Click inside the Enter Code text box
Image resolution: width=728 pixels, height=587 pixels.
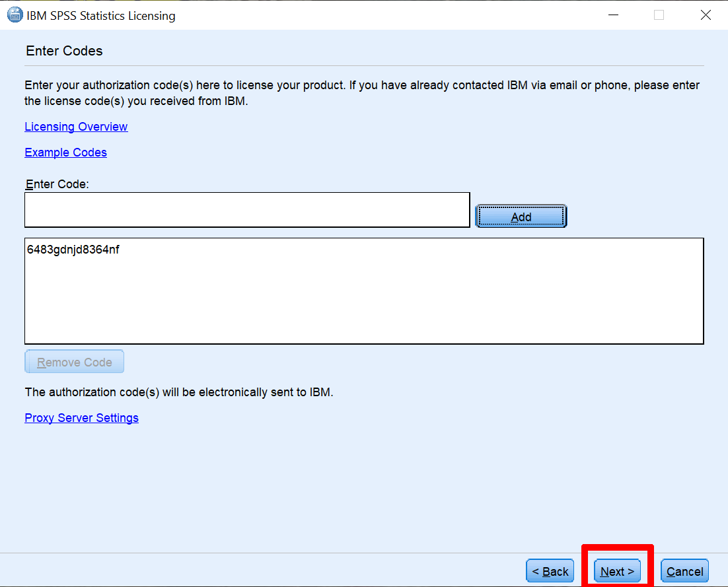coord(247,209)
